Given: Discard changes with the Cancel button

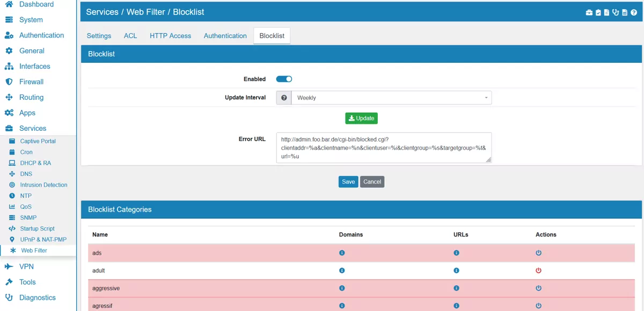Looking at the screenshot, I should (372, 182).
